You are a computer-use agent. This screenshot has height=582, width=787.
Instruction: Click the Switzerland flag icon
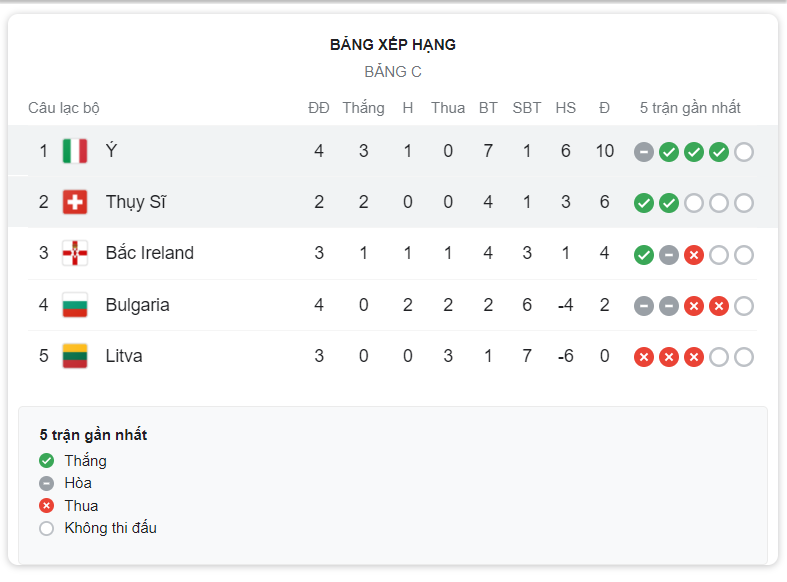click(x=75, y=202)
